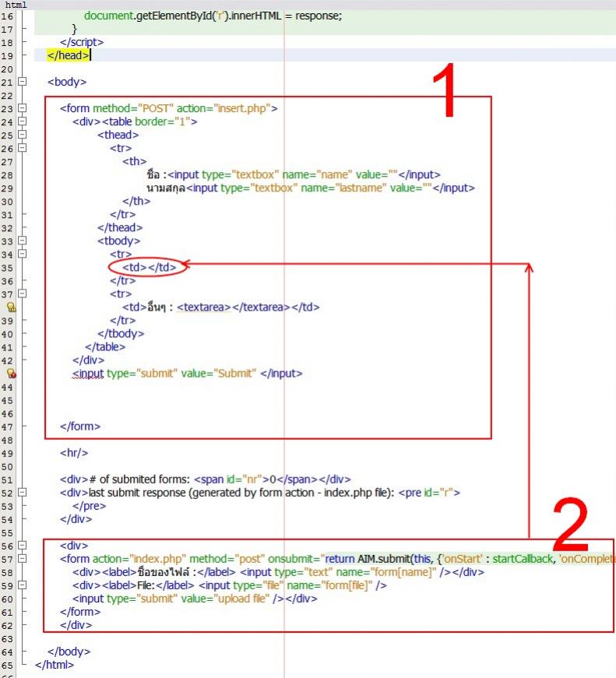Click the value="Submit" attribute on line 43
The height and width of the screenshot is (678, 616).
219,373
